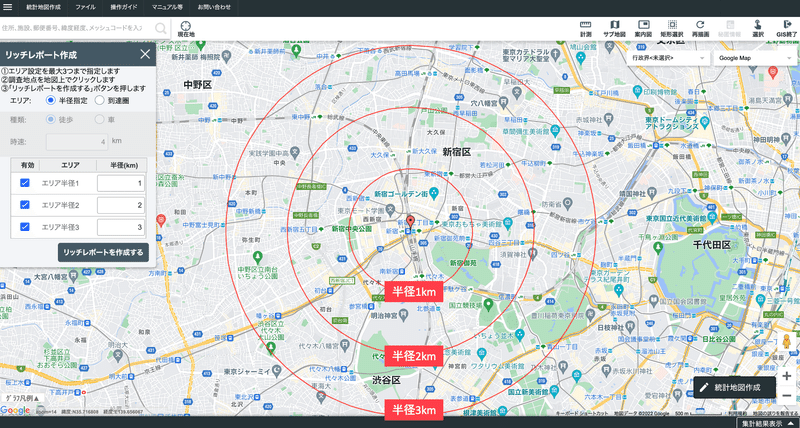Click the 新宿区 ward label
The image size is (800, 428).
tap(456, 152)
